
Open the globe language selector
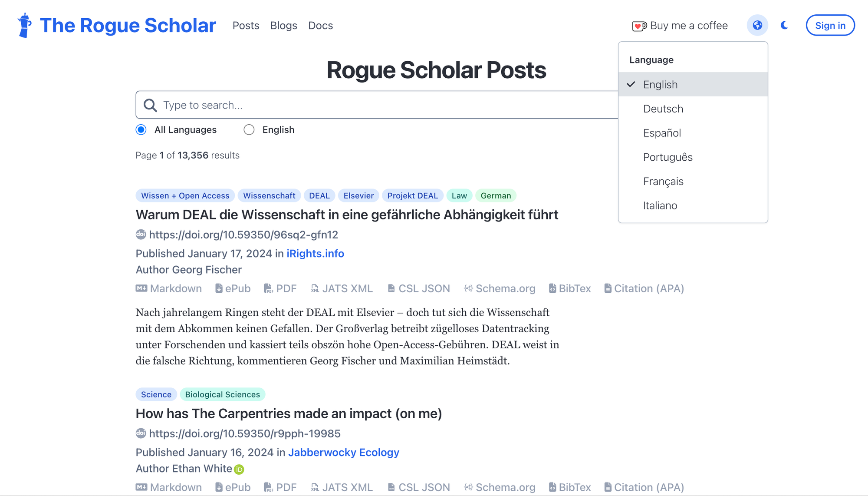pos(757,25)
